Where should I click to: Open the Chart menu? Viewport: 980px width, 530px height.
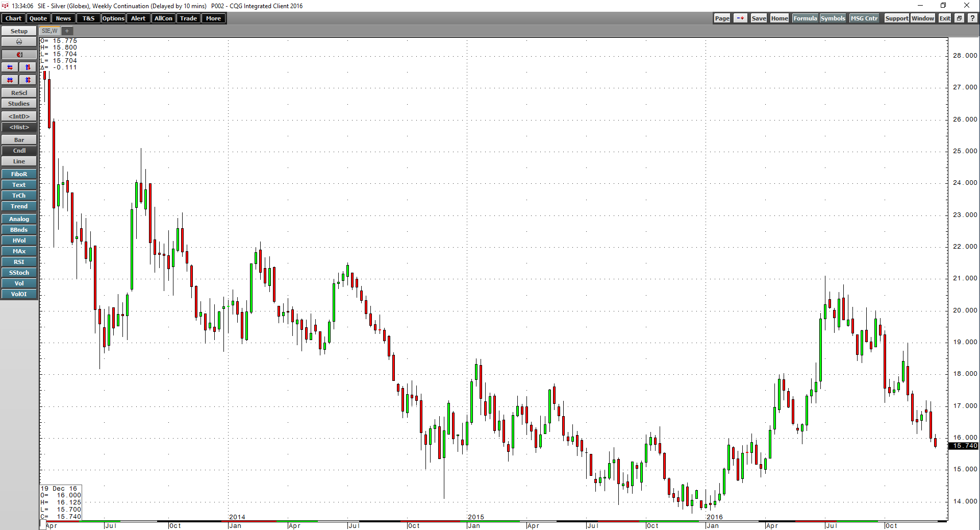point(13,18)
